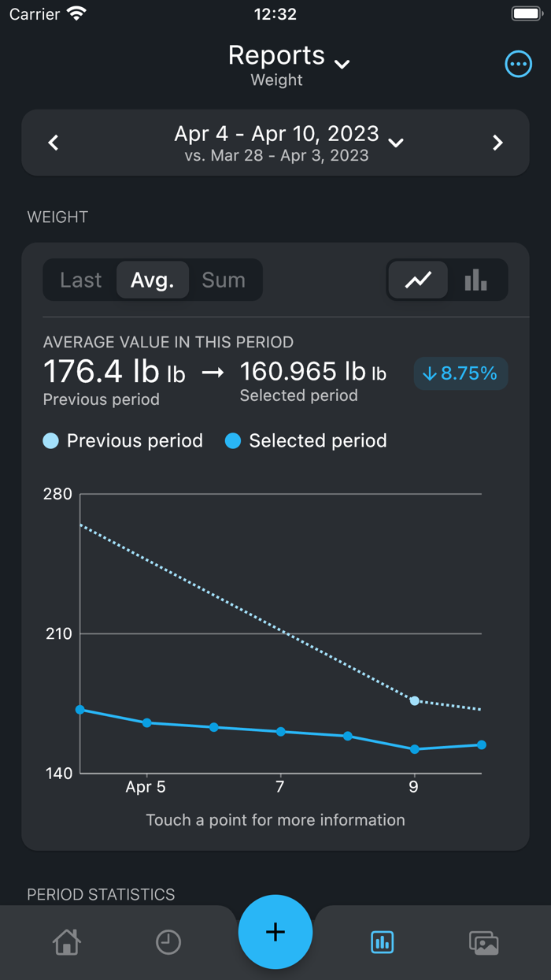The height and width of the screenshot is (980, 551).
Task: Select the history clock icon
Action: [168, 942]
